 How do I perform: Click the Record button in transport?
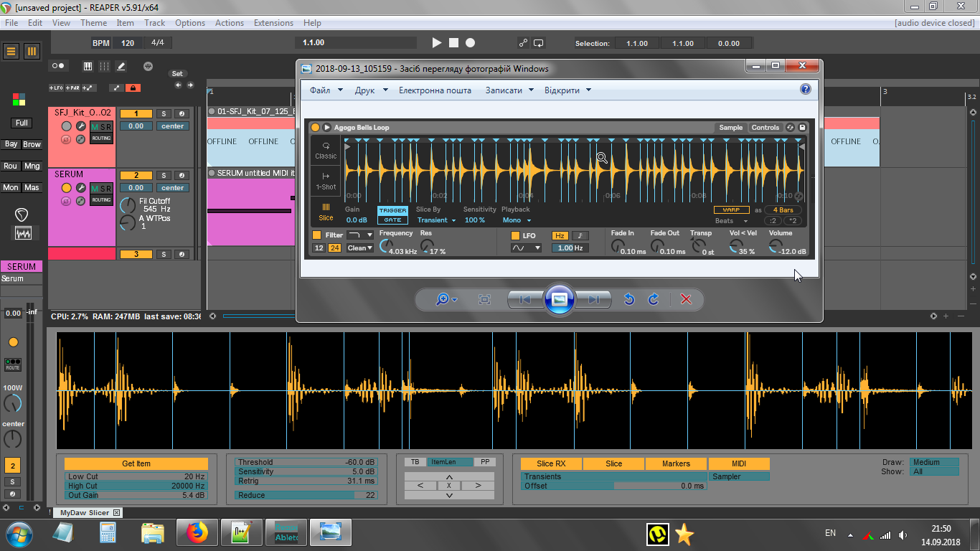tap(470, 43)
